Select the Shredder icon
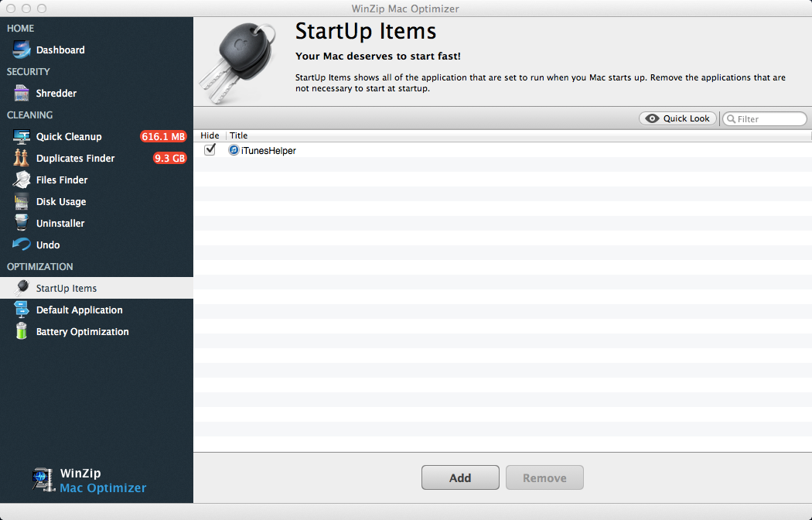812x520 pixels. point(22,94)
